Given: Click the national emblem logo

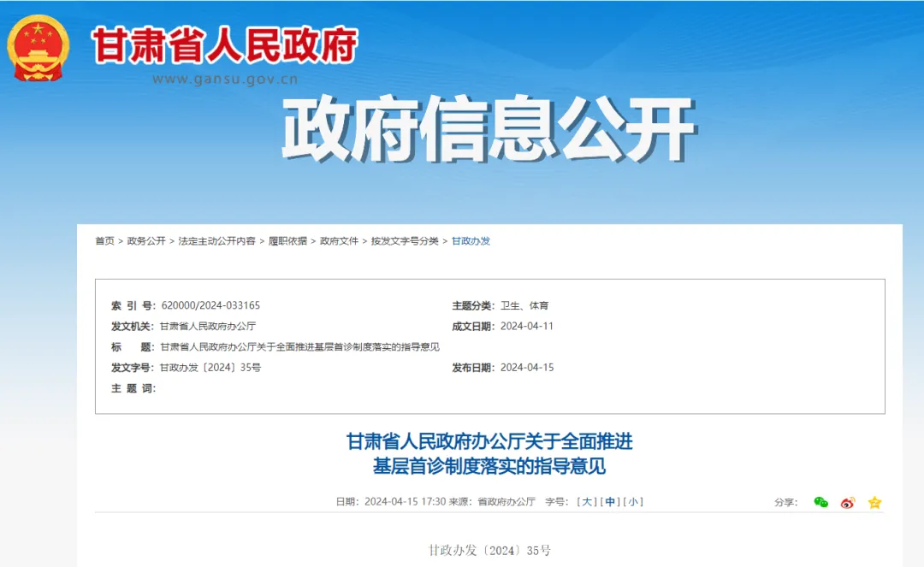Looking at the screenshot, I should click(38, 48).
